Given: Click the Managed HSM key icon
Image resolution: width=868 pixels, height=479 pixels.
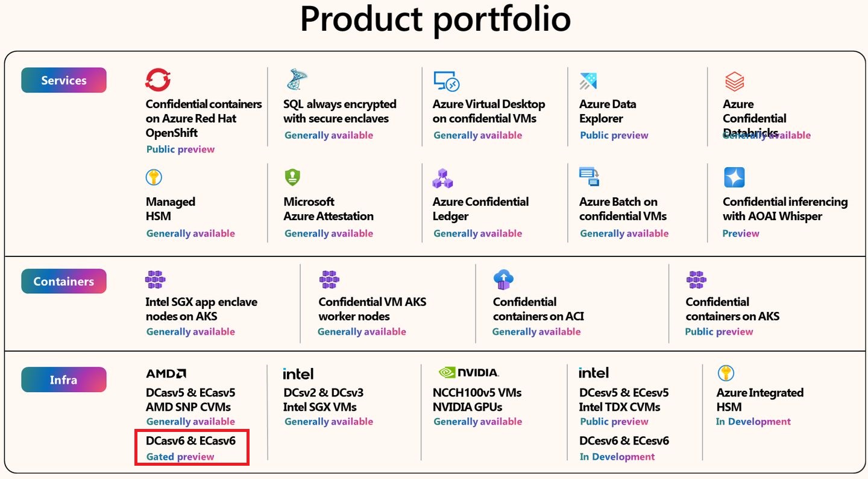Looking at the screenshot, I should pyautogui.click(x=154, y=177).
